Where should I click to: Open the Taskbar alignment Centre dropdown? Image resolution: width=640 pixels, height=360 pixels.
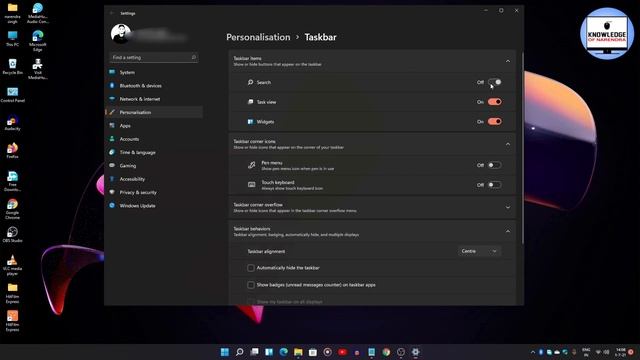click(479, 251)
